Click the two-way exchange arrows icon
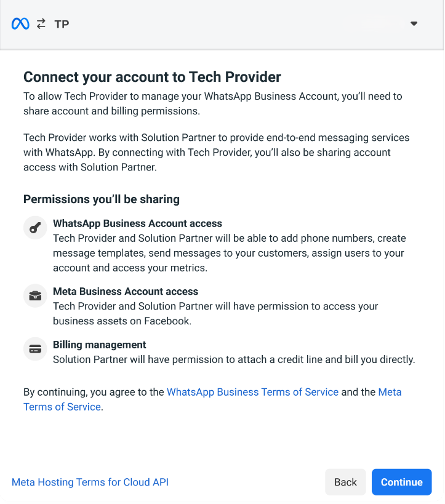The height and width of the screenshot is (504, 445). (41, 24)
